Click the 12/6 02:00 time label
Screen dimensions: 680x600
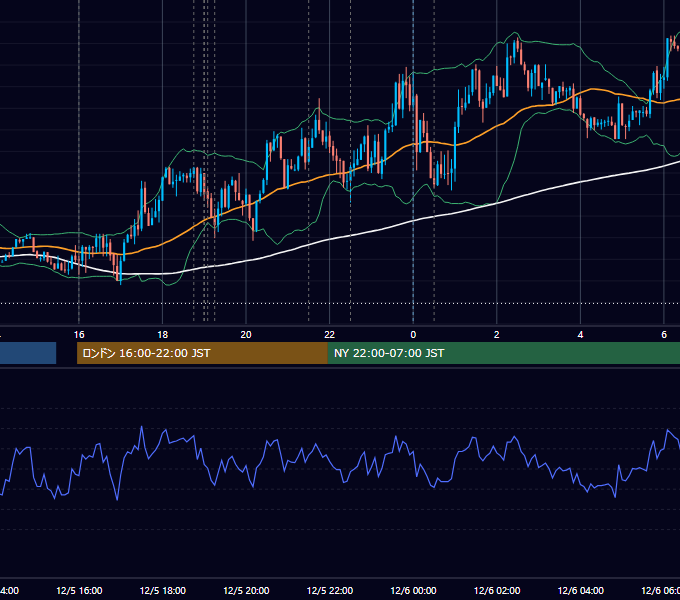coord(497,590)
